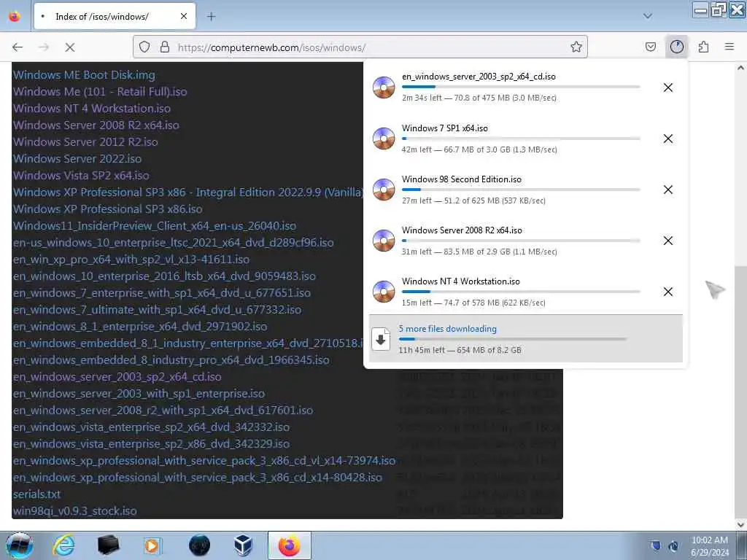Open Firefox hamburger application menu
This screenshot has width=747, height=560.
729,47
